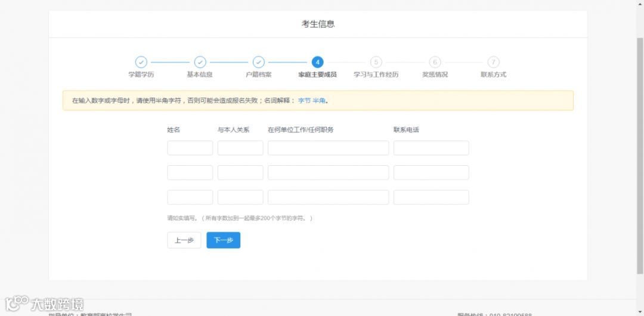Open the 奖惩情况 step label

435,75
